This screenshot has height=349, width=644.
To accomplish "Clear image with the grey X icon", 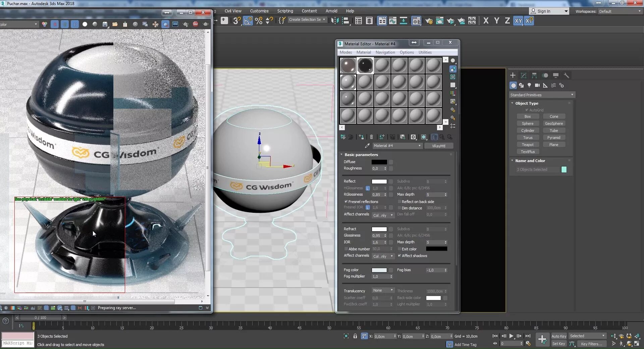I will [x=135, y=24].
